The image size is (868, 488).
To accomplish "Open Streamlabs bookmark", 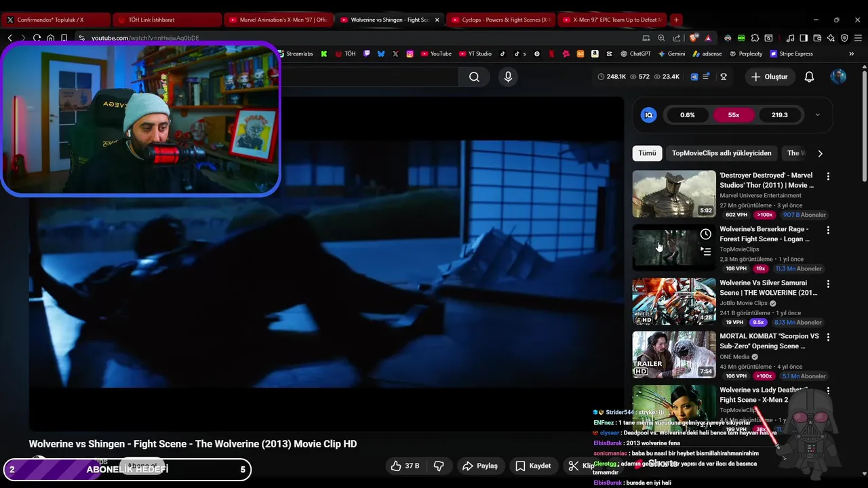I will 294,54.
